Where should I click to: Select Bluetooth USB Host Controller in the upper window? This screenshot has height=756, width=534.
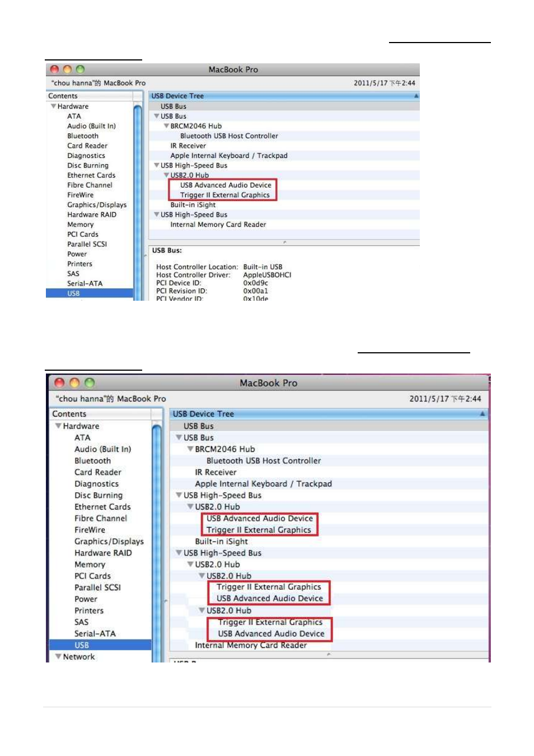pos(229,136)
